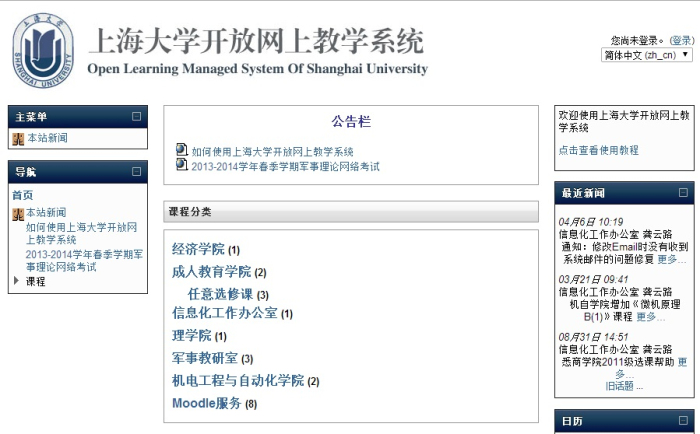Screen dimensions: 700x434
Task: Open the Moodle服务 category
Action: tap(207, 403)
